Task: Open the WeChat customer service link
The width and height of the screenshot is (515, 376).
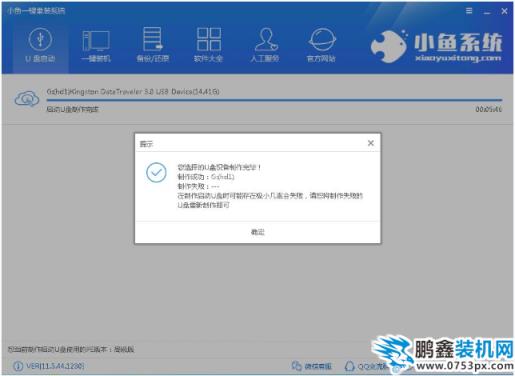Action: (312, 366)
